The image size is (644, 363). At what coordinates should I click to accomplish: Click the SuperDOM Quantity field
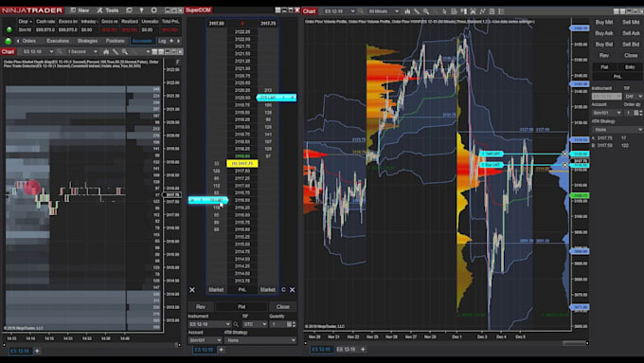(x=278, y=324)
